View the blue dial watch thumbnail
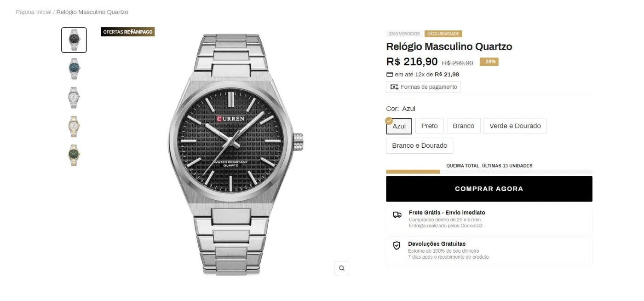The width and height of the screenshot is (644, 301). coord(74,69)
